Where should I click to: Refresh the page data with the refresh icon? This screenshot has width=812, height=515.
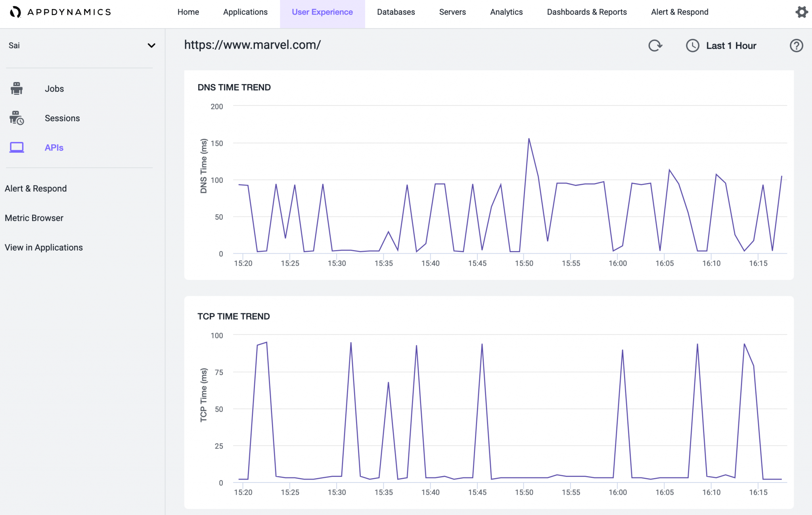point(655,46)
